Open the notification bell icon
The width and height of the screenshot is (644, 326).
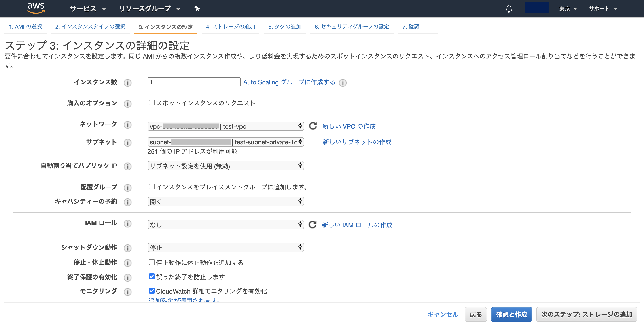(509, 8)
